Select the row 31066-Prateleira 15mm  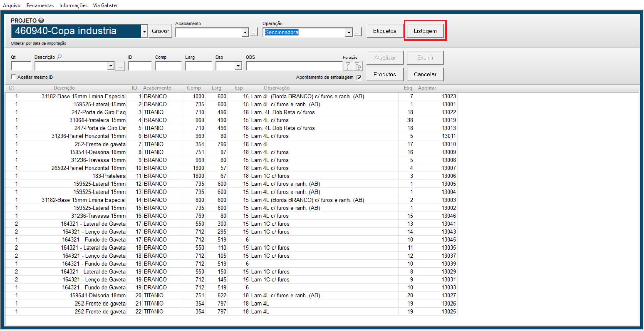coord(231,120)
